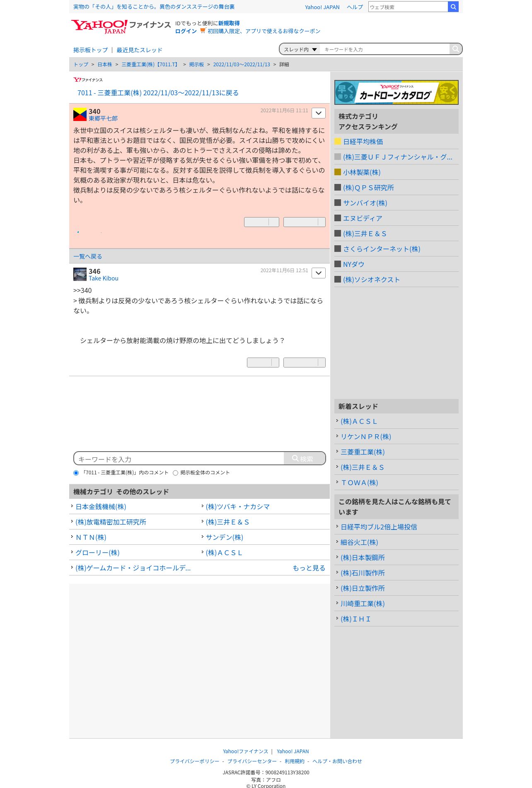Image resolution: width=532 pixels, height=788 pixels.
Task: Open NTN(株) thread
Action: point(91,537)
